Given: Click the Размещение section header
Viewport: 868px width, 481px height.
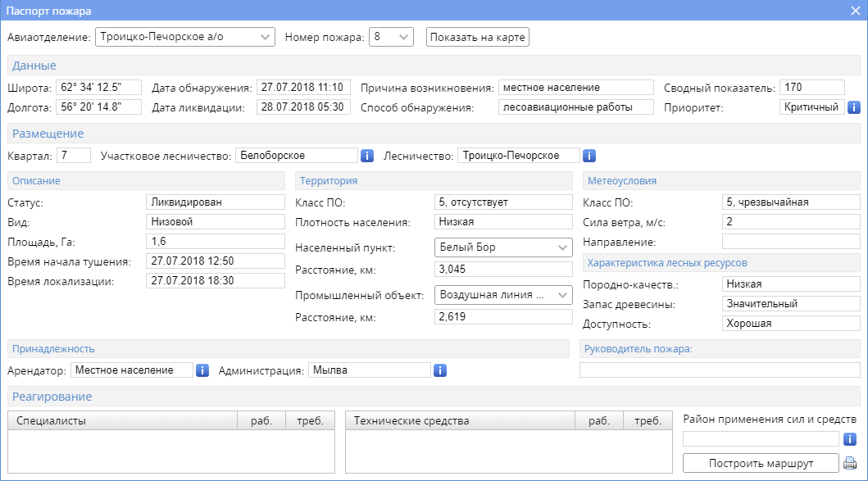Looking at the screenshot, I should point(434,134).
